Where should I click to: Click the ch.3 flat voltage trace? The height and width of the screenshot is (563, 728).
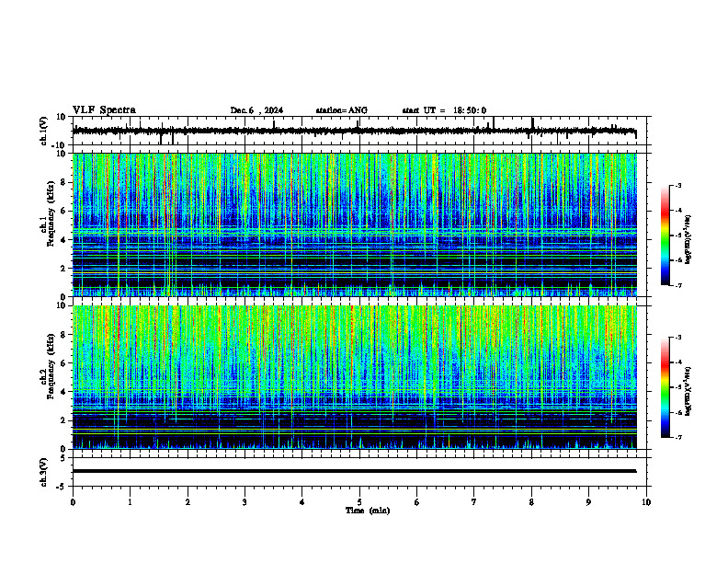355,471
